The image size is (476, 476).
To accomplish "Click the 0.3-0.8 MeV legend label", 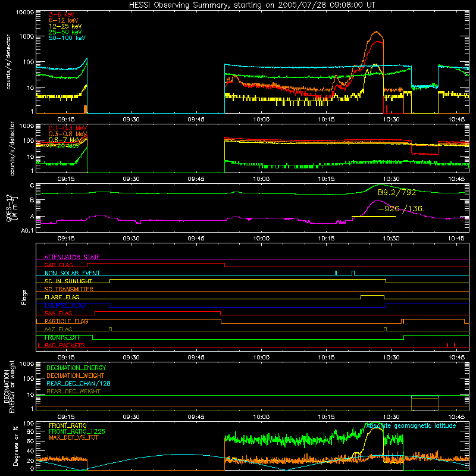I will [68, 134].
